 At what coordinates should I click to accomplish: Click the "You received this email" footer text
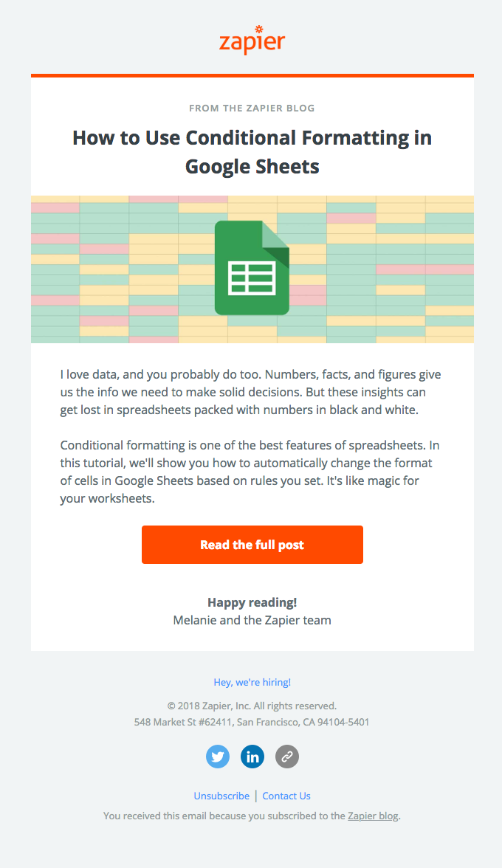click(224, 816)
